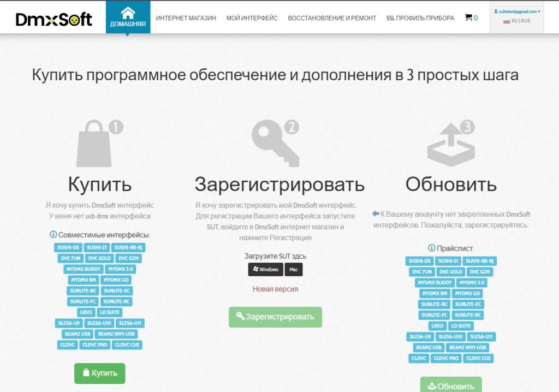The width and height of the screenshot is (559, 392).
Task: Click the info icon beside Прайслист
Action: [x=431, y=248]
